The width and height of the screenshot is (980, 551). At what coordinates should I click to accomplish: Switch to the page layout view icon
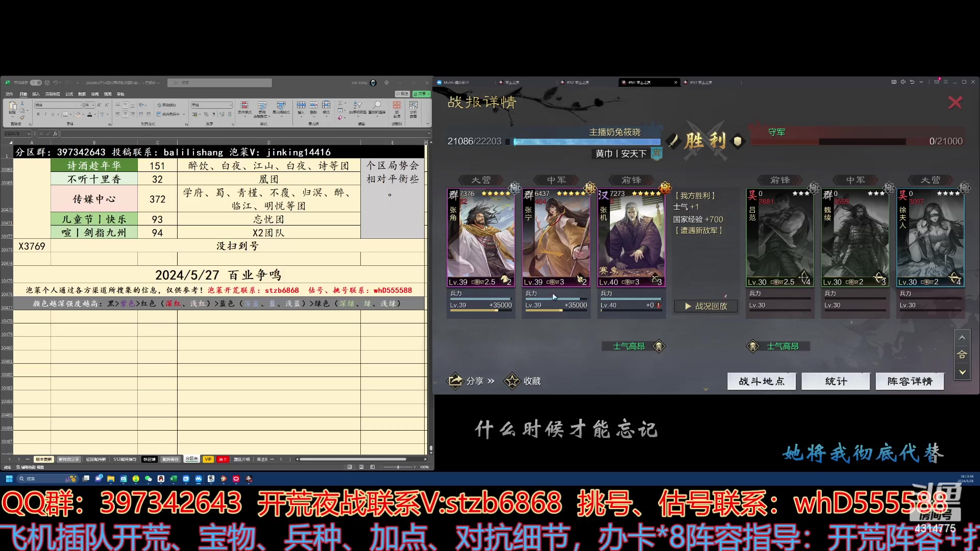click(x=361, y=467)
